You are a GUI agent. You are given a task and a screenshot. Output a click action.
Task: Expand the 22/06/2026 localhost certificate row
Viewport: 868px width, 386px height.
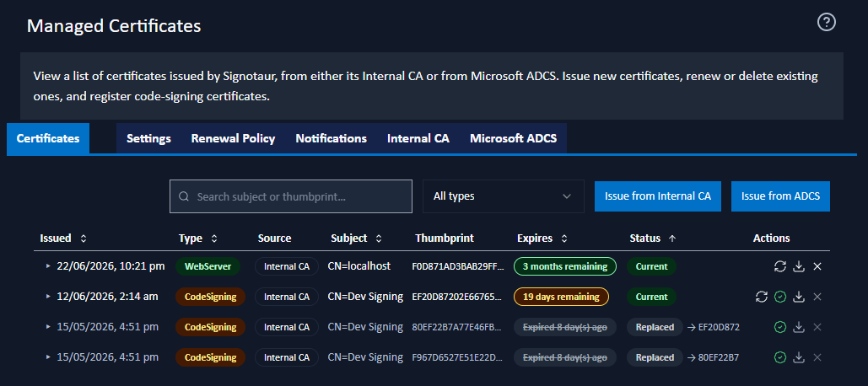click(48, 266)
